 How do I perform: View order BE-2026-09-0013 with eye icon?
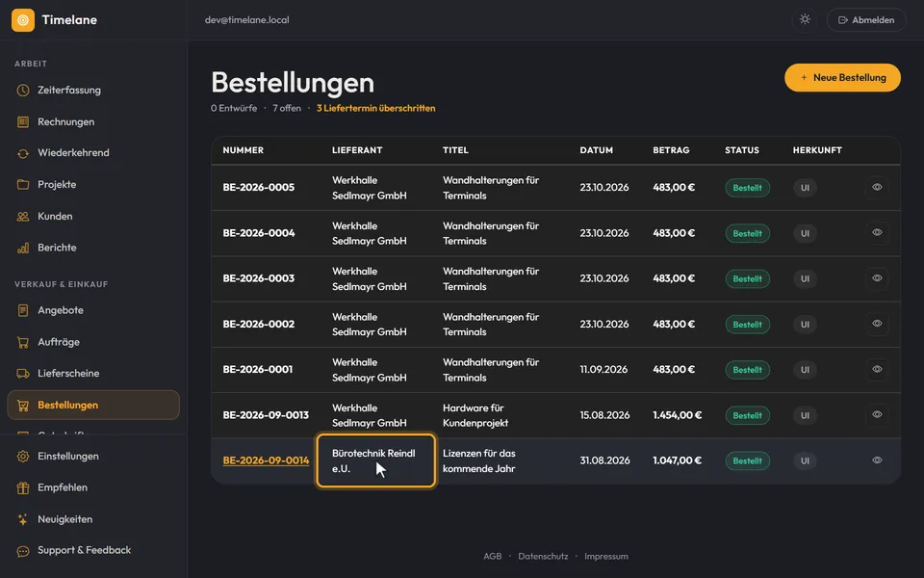point(877,414)
